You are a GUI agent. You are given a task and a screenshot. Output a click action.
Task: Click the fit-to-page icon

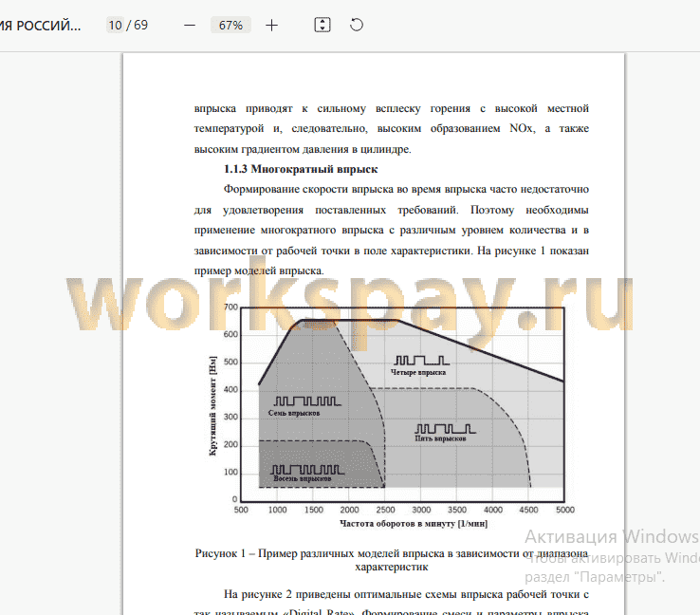click(322, 25)
